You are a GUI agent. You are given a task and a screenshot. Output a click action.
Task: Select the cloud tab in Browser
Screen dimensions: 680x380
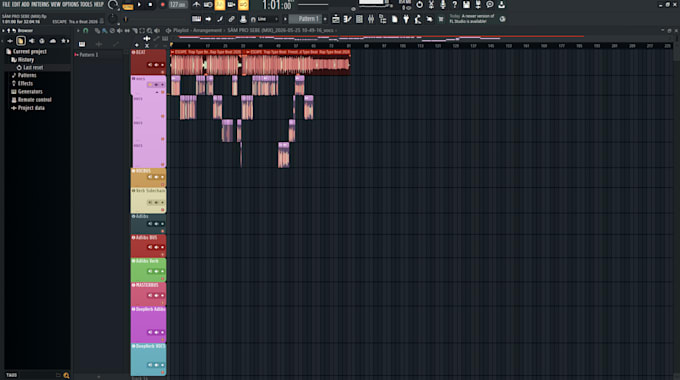click(52, 41)
